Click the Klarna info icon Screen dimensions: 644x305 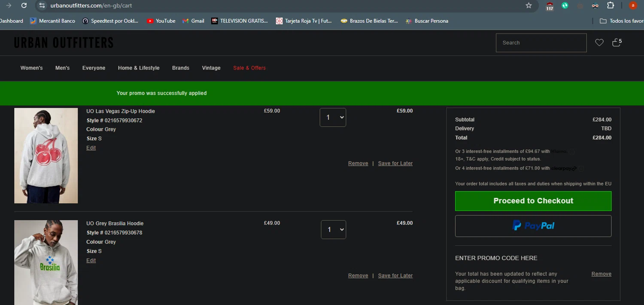tap(572, 151)
